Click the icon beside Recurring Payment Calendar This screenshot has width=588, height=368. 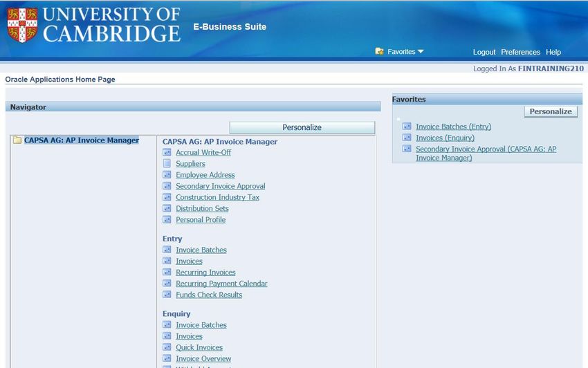[167, 284]
